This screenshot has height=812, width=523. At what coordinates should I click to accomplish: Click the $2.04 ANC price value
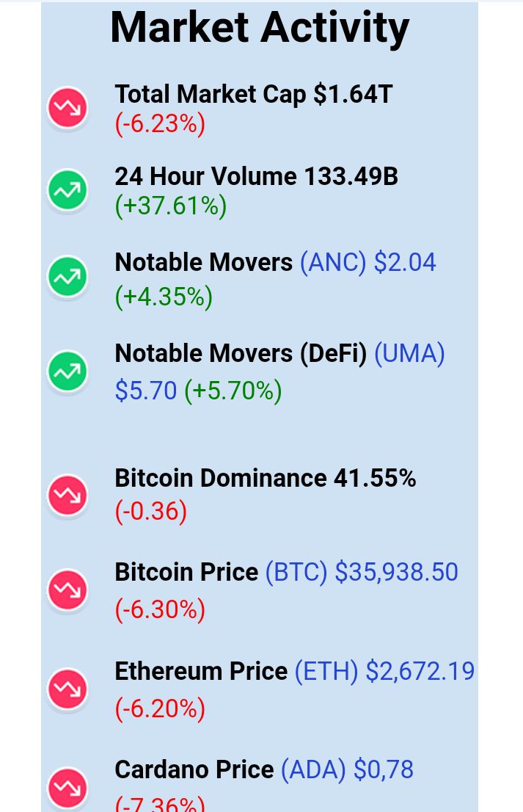pyautogui.click(x=405, y=262)
